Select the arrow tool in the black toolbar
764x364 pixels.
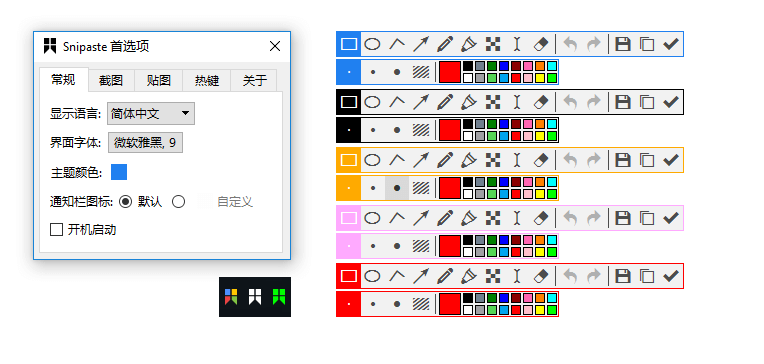[x=420, y=102]
